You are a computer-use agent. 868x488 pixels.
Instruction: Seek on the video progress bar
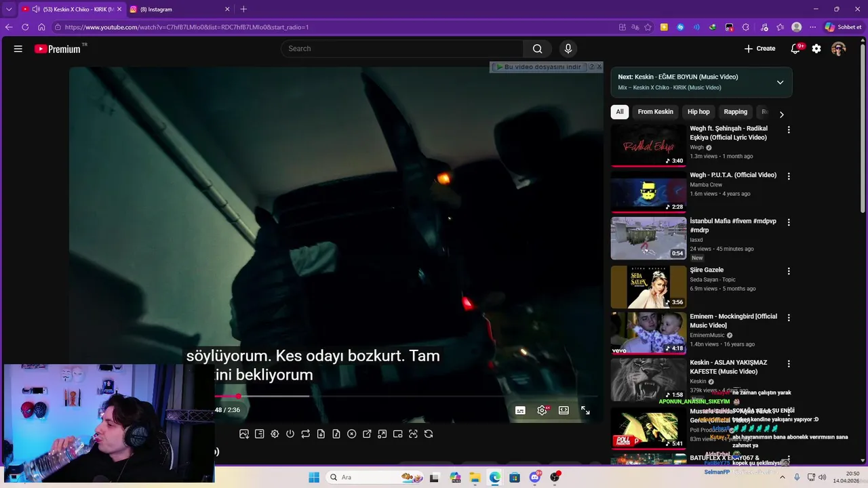pyautogui.click(x=406, y=396)
